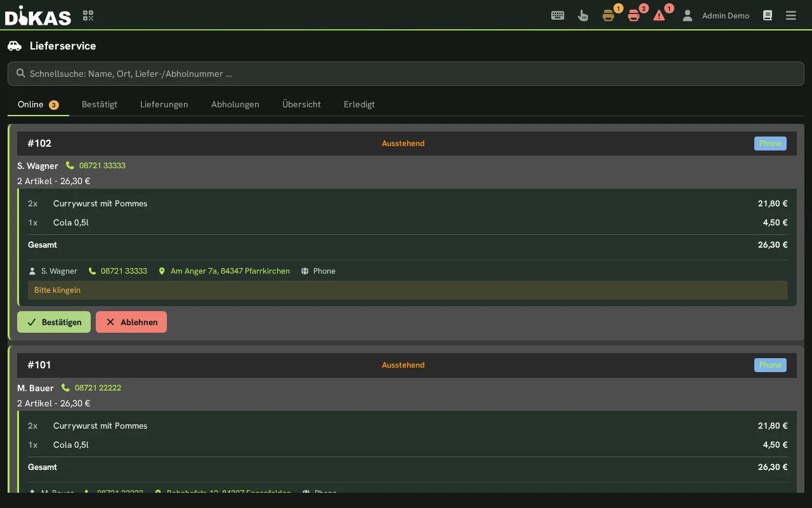Open address Am Anger 7a, 84347 Pfarrkirchen

(230, 271)
